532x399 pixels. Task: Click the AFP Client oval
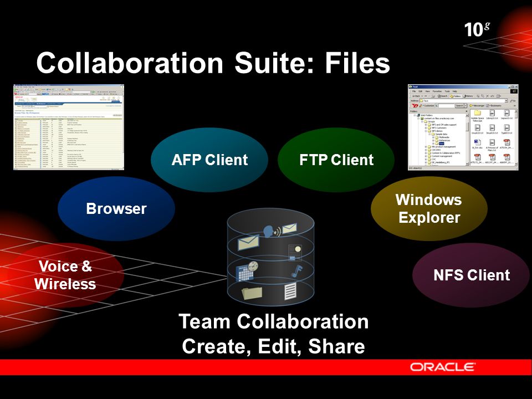pyautogui.click(x=209, y=160)
